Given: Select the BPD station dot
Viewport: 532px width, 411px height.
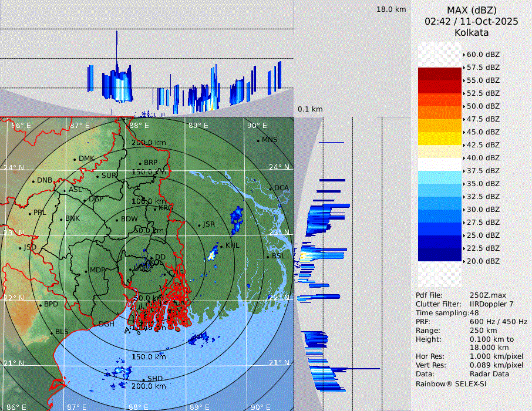Looking at the screenshot, I should click(40, 305).
